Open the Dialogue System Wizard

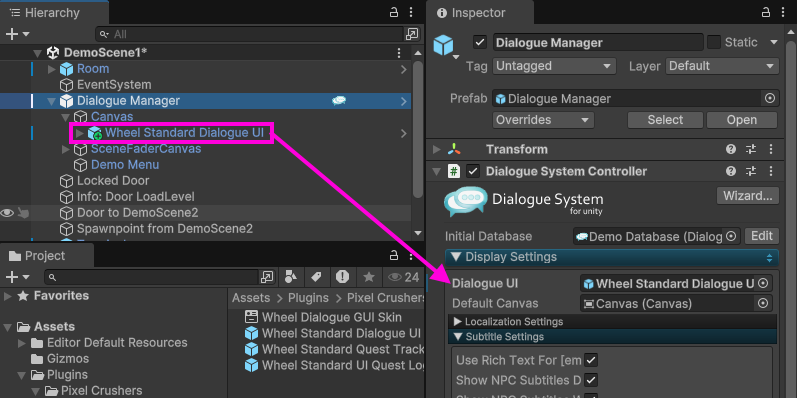tap(748, 196)
